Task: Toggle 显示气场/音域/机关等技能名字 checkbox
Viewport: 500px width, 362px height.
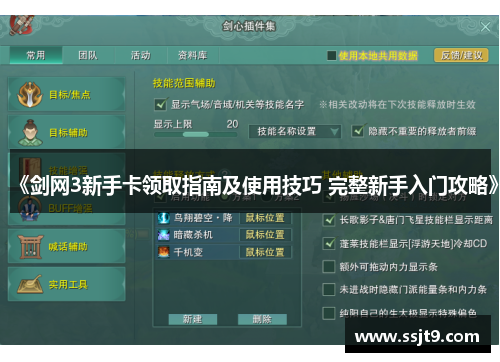Action: point(160,104)
